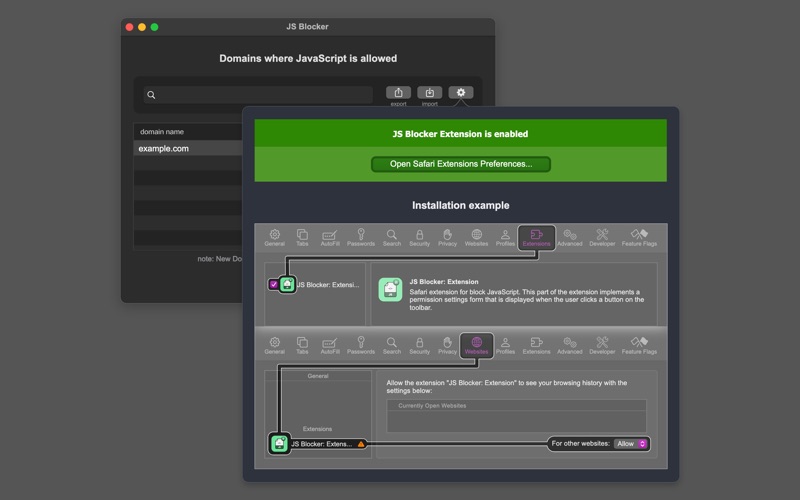Click the 'Allow the extension' browsing history text
Image resolution: width=800 pixels, height=500 pixels.
pos(507,387)
